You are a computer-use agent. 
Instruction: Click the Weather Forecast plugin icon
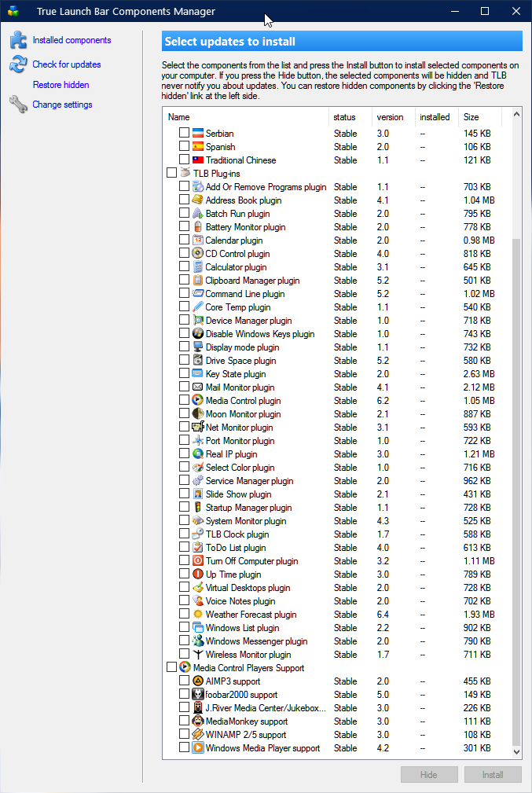(198, 615)
